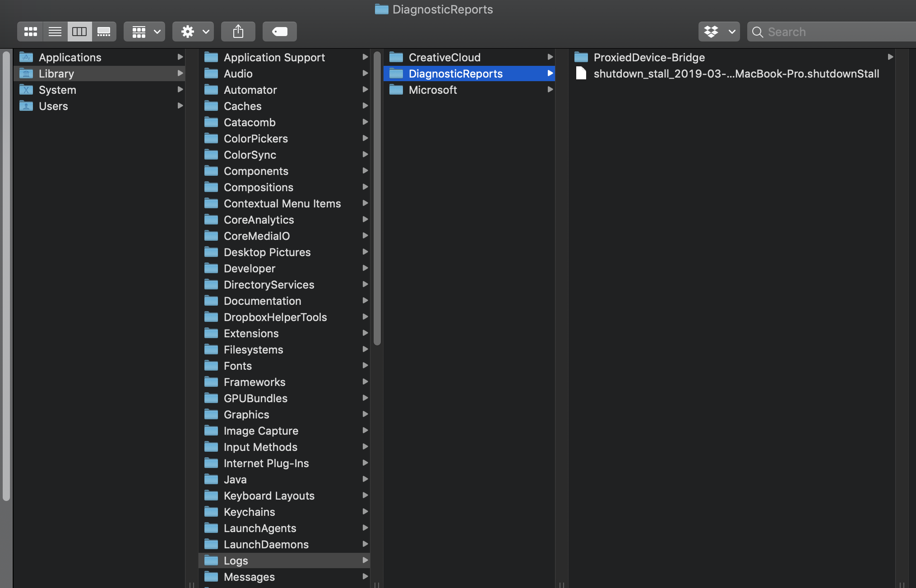Open the CreativeCloud folder
The width and height of the screenshot is (916, 588).
[444, 57]
